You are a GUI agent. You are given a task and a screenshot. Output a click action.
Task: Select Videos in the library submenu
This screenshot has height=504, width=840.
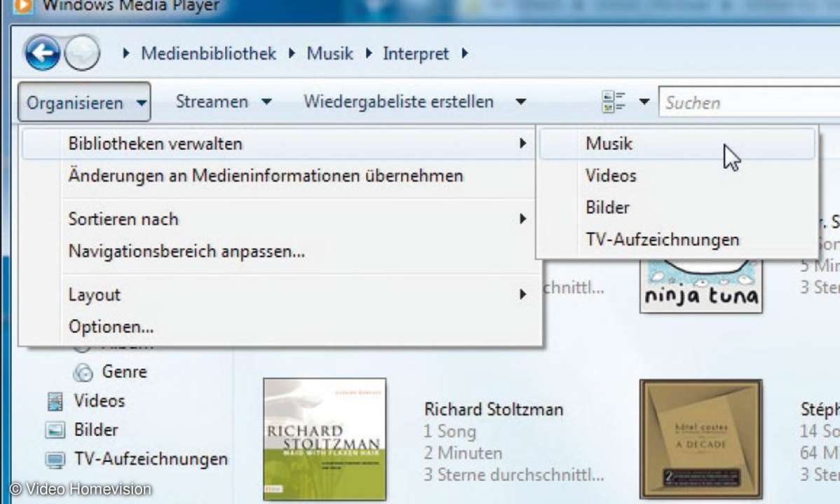677,176
